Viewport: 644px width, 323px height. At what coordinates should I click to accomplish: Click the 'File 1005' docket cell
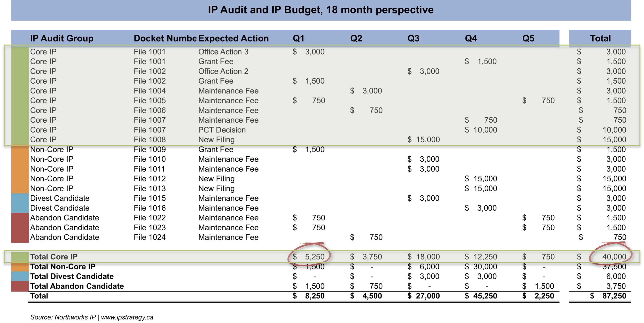click(150, 101)
